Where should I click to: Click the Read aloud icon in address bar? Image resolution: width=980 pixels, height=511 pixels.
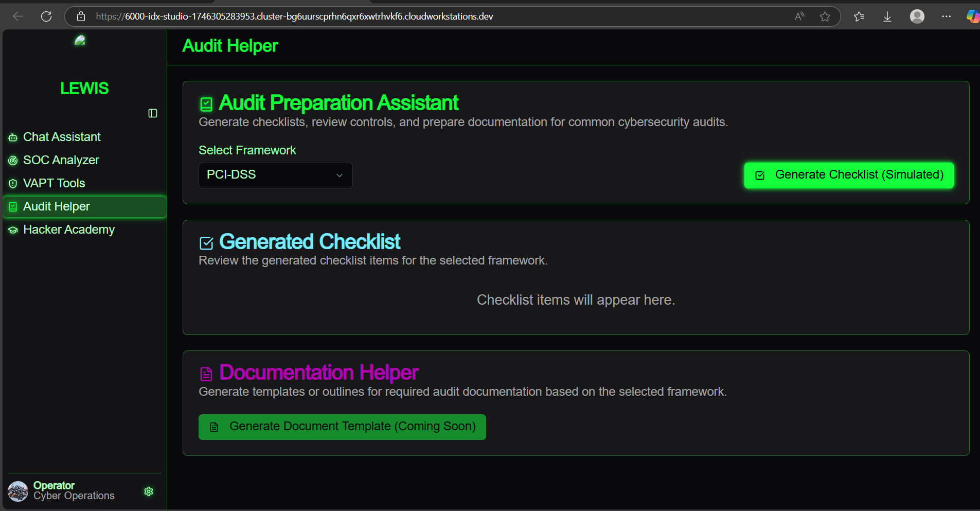799,16
